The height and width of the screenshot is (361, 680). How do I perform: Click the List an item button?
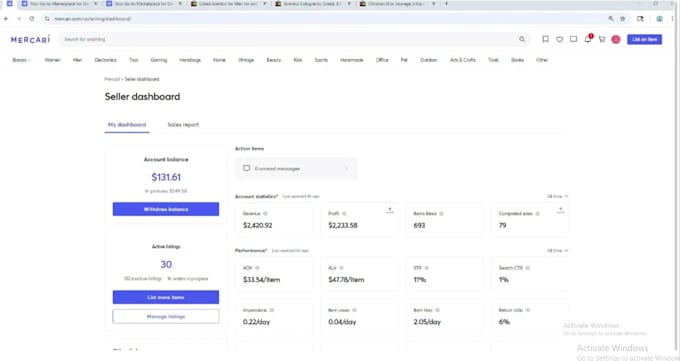[644, 39]
